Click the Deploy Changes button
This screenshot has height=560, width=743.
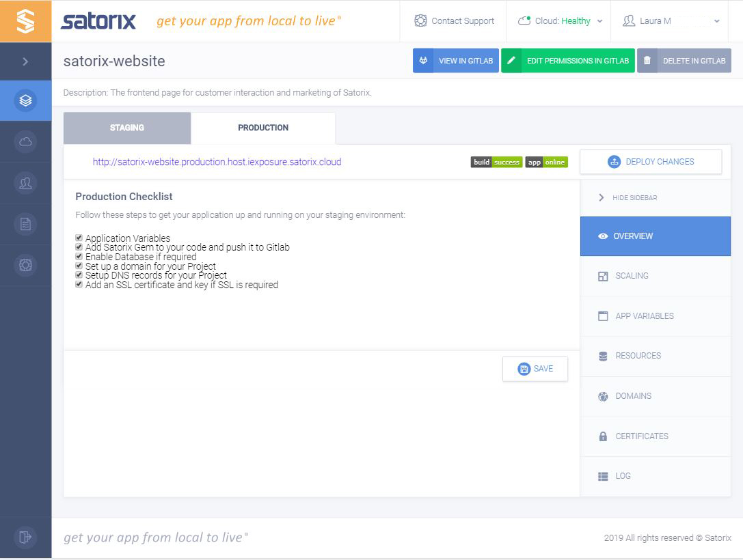tap(651, 162)
